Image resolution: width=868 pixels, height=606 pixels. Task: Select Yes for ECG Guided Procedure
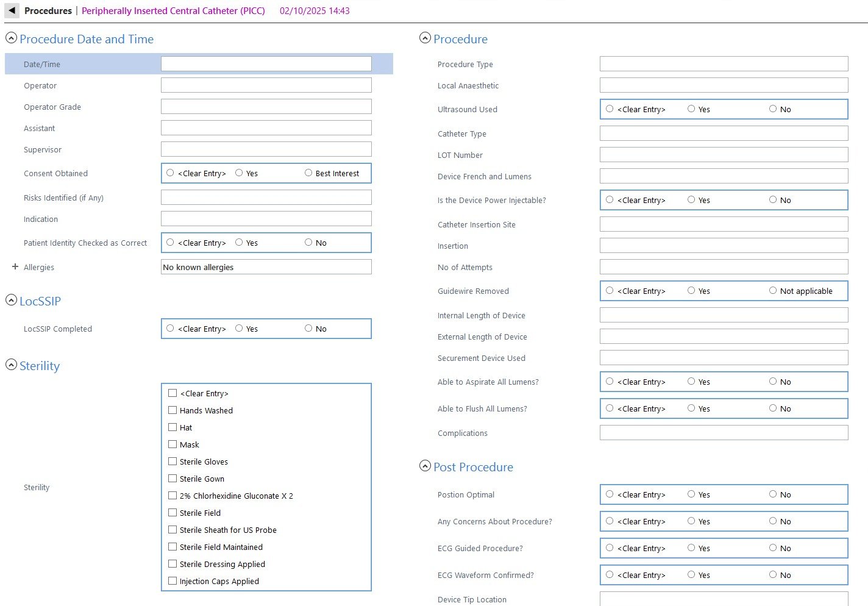691,548
